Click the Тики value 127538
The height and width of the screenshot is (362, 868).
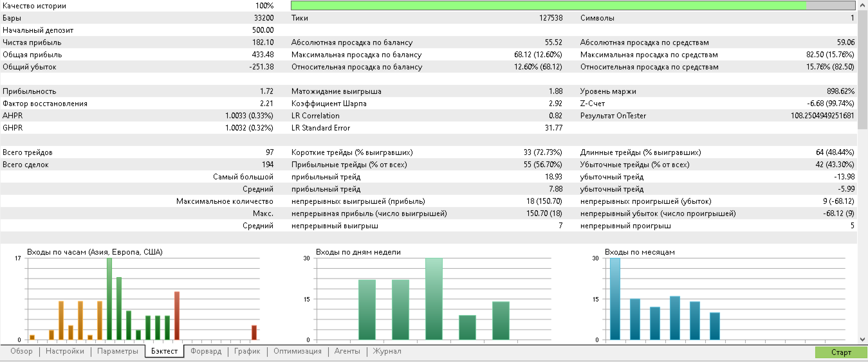[x=551, y=18]
